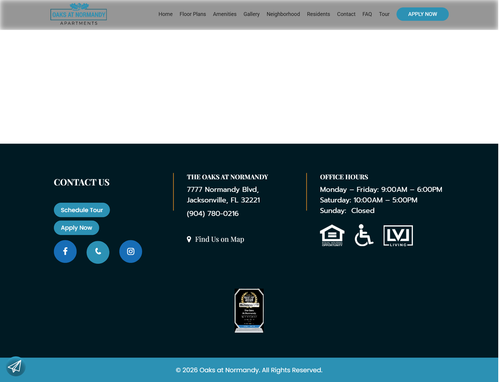The image size is (500, 382).
Task: Click the APPLY NOW header button
Action: (x=422, y=14)
